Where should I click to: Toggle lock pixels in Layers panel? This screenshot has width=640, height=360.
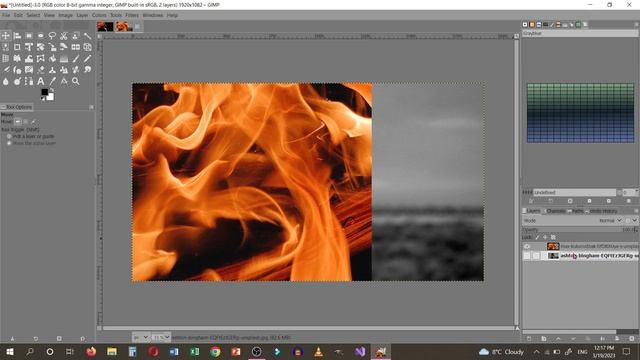[537, 237]
